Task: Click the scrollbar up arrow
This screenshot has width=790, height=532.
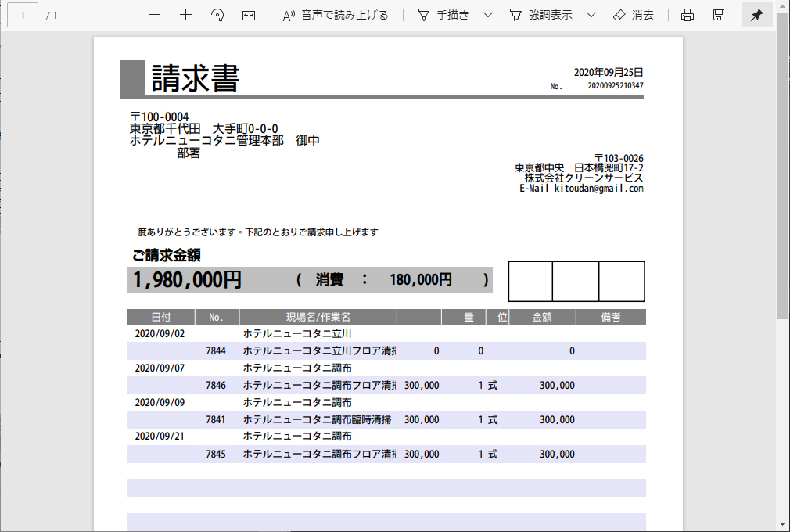Action: (782, 5)
